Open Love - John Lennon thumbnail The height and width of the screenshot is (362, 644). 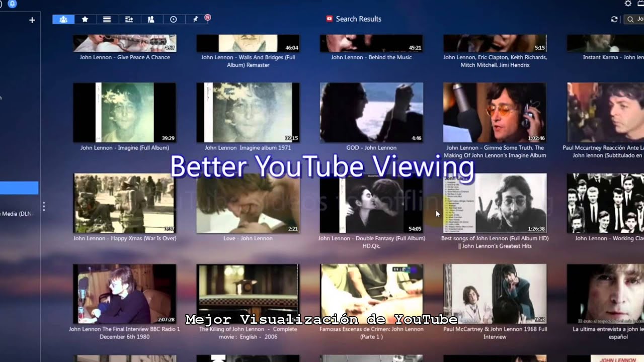pyautogui.click(x=248, y=203)
